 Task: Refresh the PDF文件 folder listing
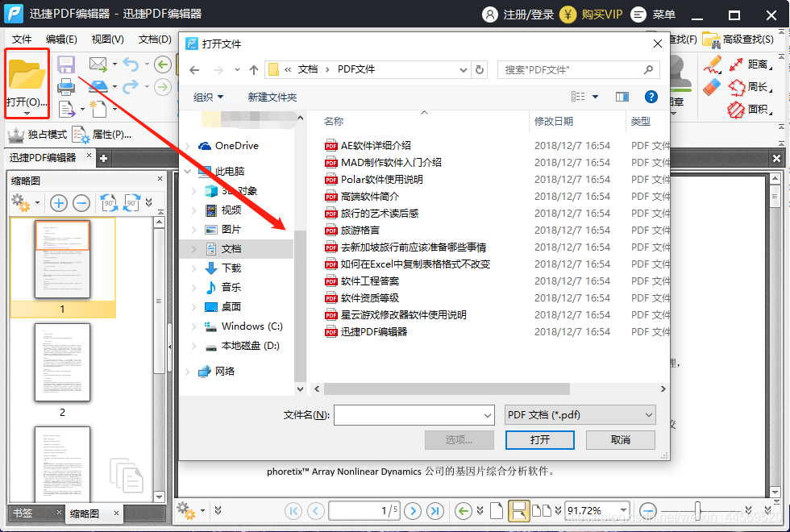click(x=480, y=70)
